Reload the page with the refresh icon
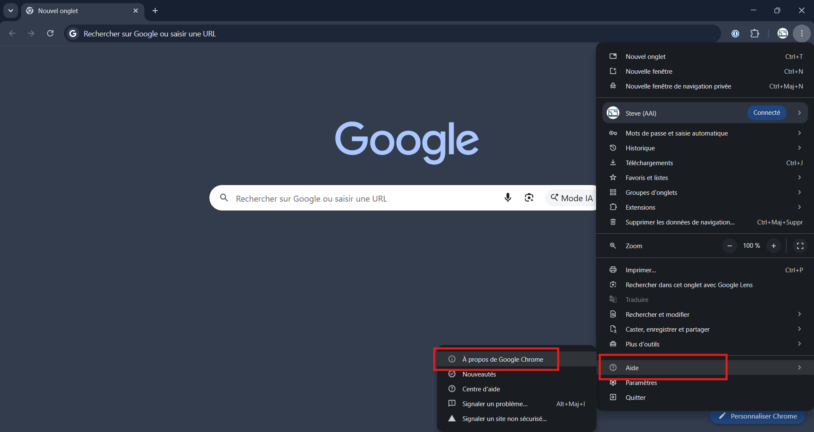 click(x=50, y=33)
